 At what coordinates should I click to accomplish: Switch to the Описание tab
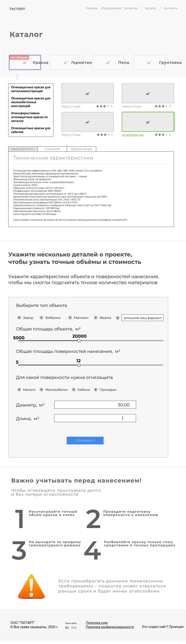(x=52, y=149)
